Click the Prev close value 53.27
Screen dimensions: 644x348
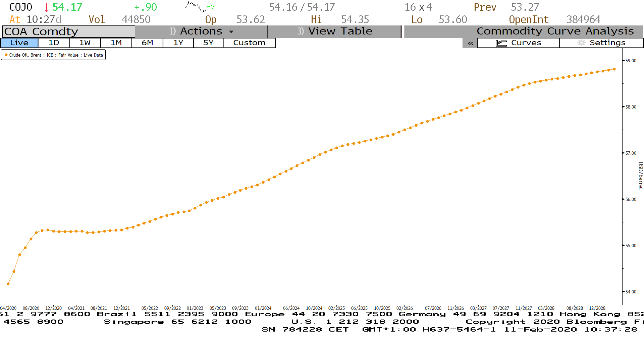point(525,7)
